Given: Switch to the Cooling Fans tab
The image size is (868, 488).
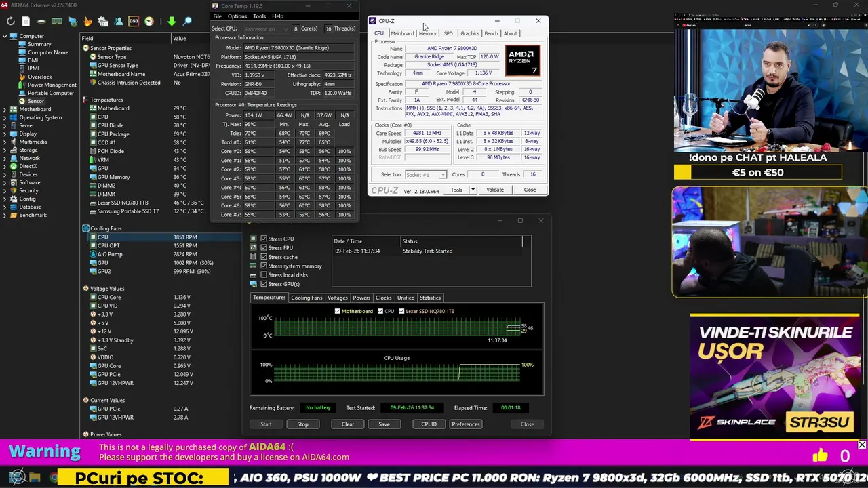Looking at the screenshot, I should pyautogui.click(x=307, y=298).
